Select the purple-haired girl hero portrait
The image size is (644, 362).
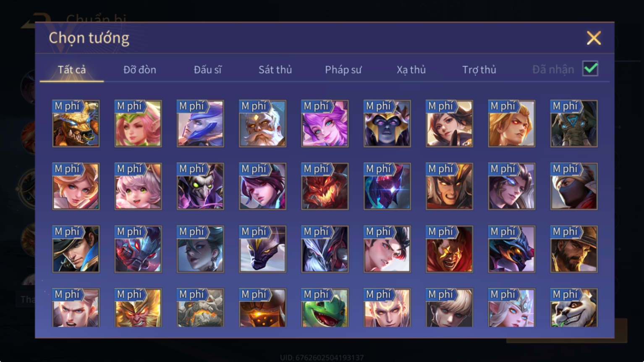coord(325,123)
